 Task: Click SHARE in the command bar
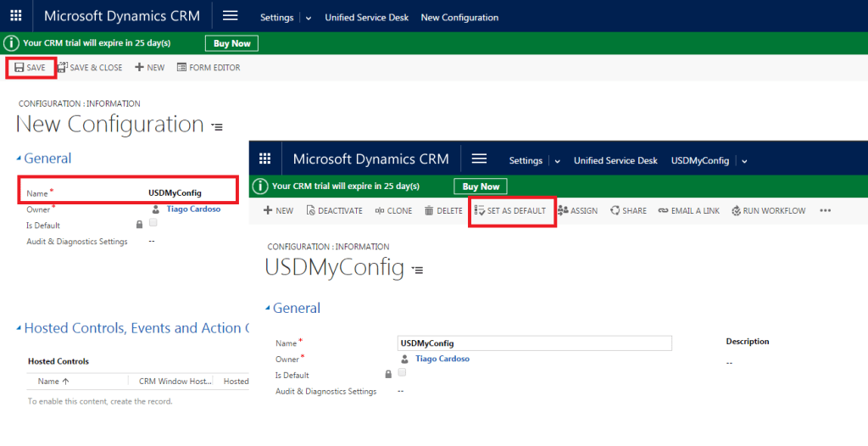click(628, 211)
